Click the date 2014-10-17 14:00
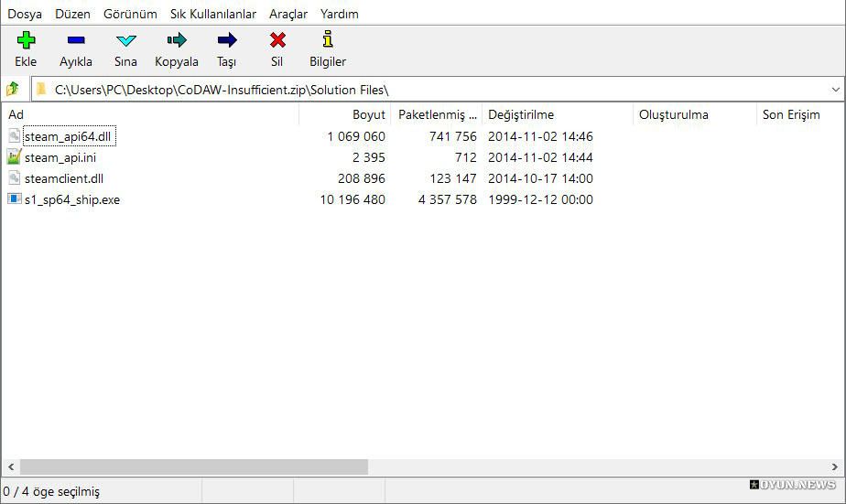This screenshot has height=504, width=846. pyautogui.click(x=540, y=178)
